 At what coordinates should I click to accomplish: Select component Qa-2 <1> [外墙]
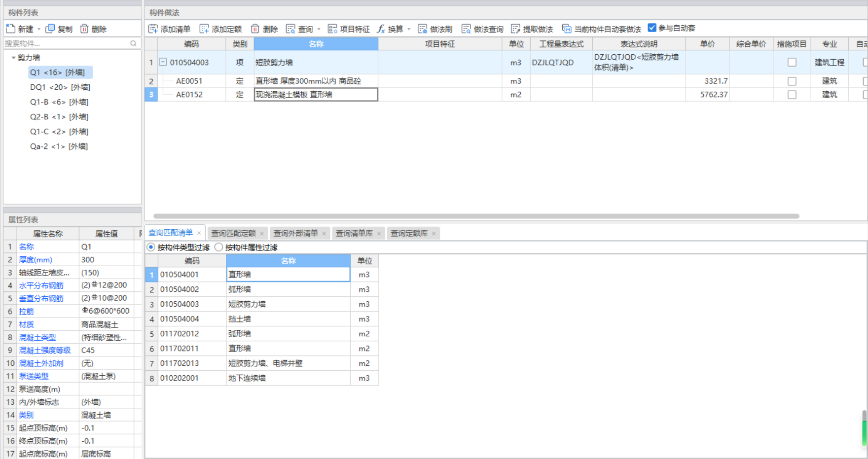(x=59, y=146)
